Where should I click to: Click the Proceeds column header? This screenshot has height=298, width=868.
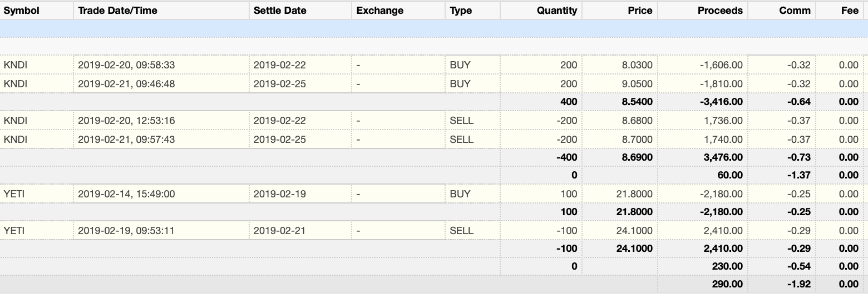720,11
